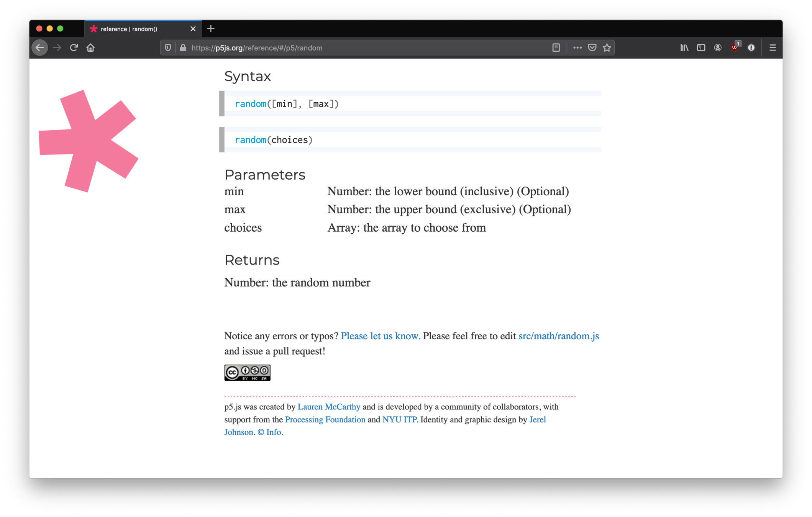
Task: Click the browser back arrow button
Action: [40, 48]
